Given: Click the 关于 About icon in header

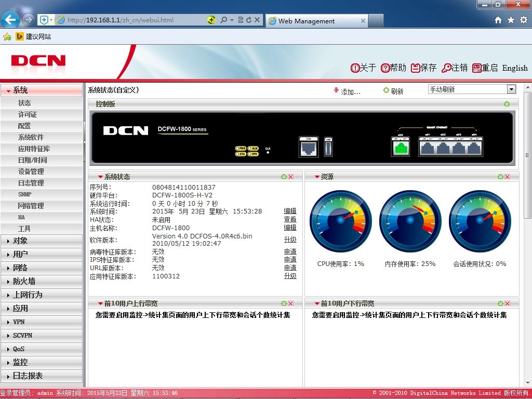Looking at the screenshot, I should (355, 68).
